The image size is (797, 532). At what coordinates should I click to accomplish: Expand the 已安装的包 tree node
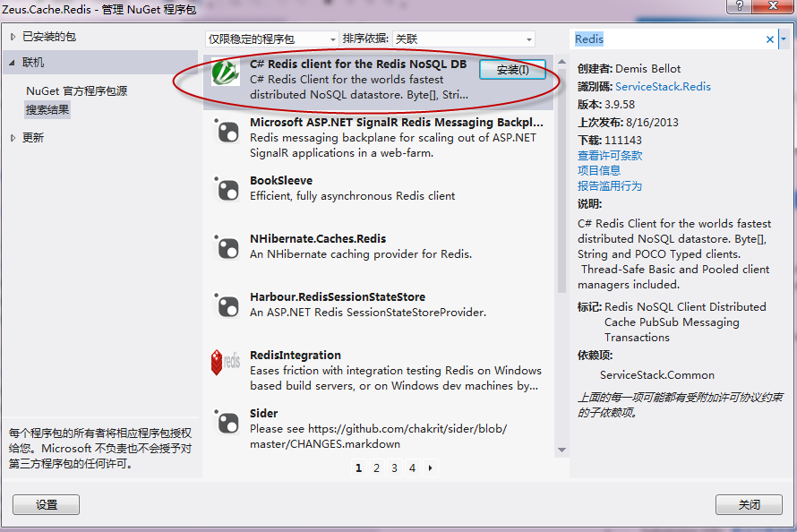[x=13, y=37]
